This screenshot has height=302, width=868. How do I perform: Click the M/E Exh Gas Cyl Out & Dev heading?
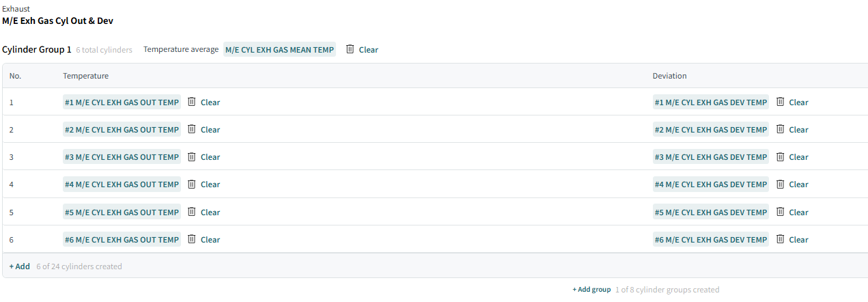[58, 20]
